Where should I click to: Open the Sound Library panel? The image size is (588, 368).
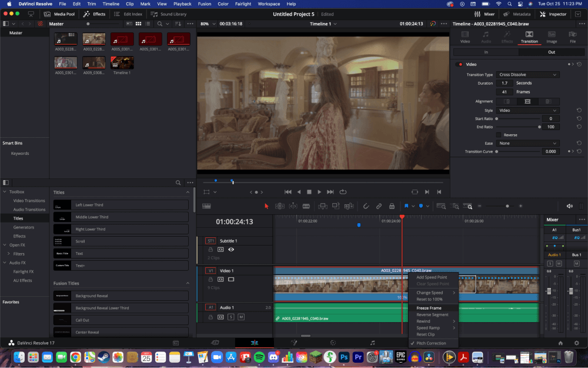coord(168,14)
